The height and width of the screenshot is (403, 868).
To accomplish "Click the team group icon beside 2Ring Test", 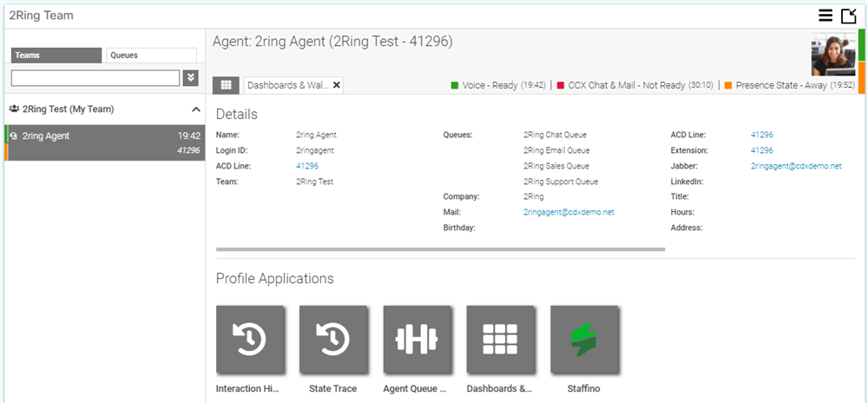I will pos(14,109).
